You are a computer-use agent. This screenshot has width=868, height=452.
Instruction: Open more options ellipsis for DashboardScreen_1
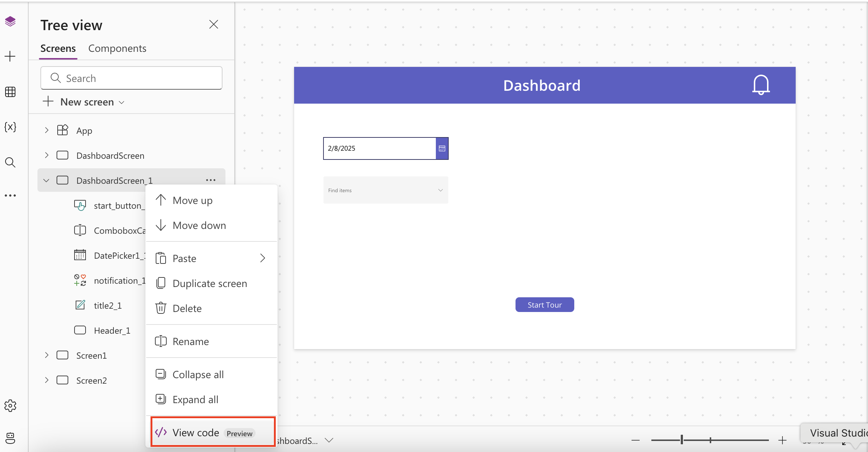coord(211,180)
